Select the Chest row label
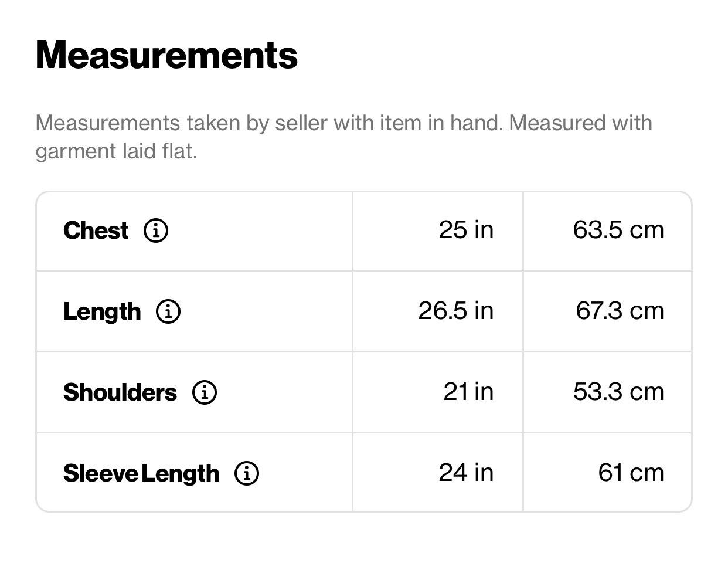Viewport: 728px width, 573px height. coord(96,230)
